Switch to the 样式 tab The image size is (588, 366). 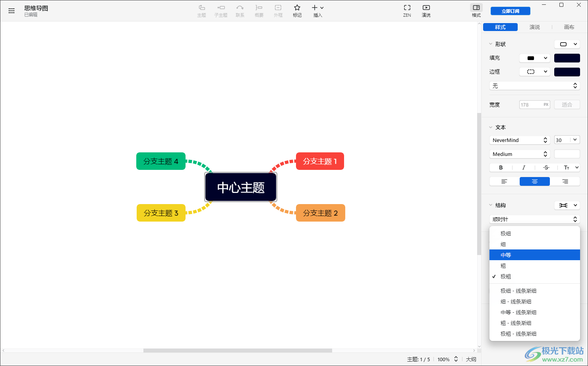(x=500, y=27)
